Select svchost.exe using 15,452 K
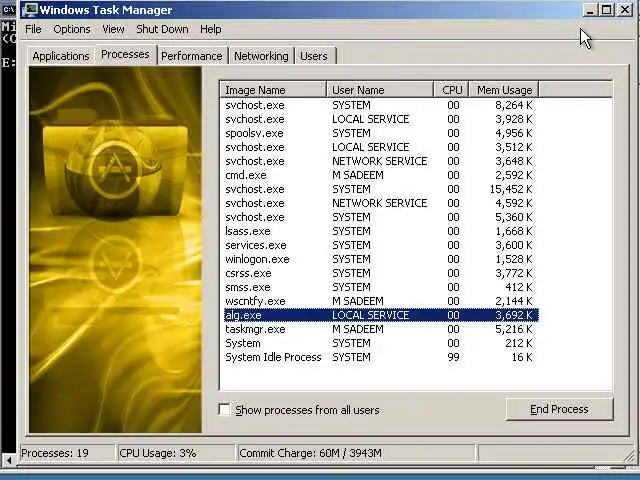640x480 pixels. (381, 189)
